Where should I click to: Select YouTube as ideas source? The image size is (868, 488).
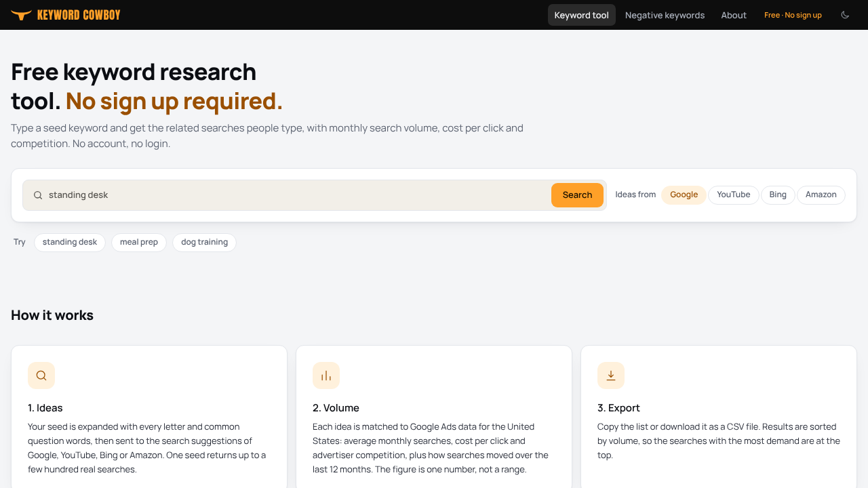point(734,195)
